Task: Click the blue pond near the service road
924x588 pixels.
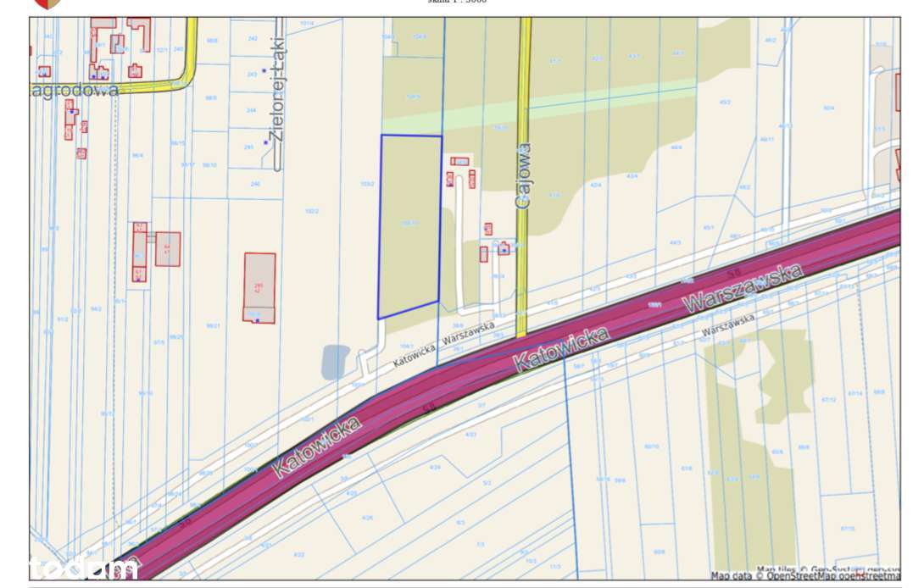Action: 336,363
